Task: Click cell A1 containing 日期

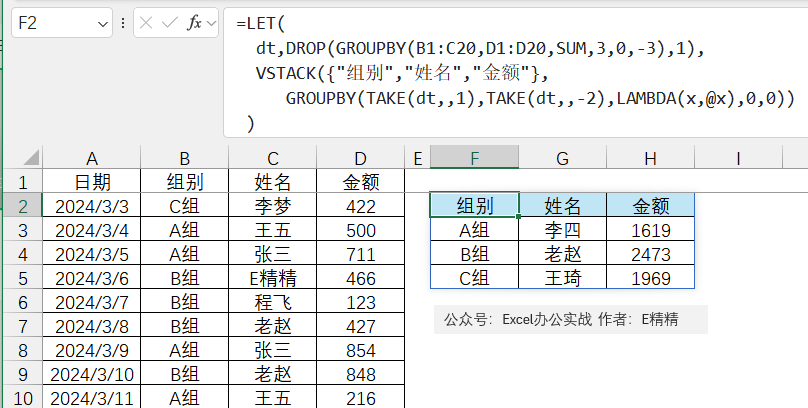Action: [91, 181]
